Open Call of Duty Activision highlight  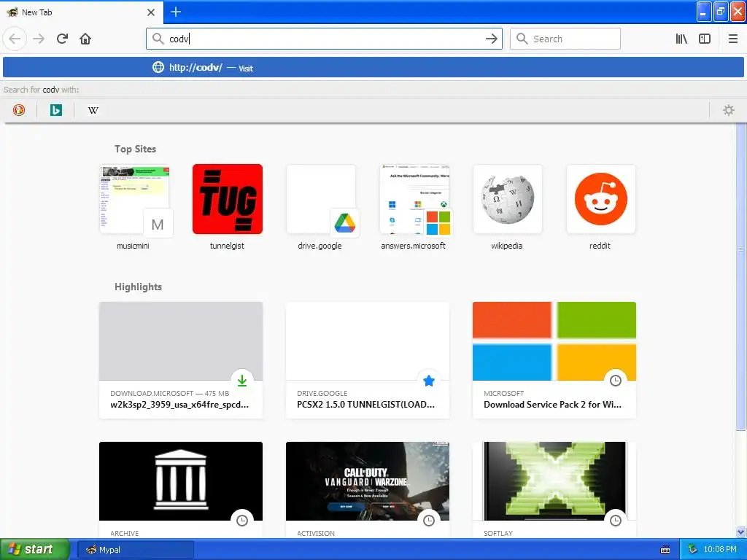(x=368, y=490)
